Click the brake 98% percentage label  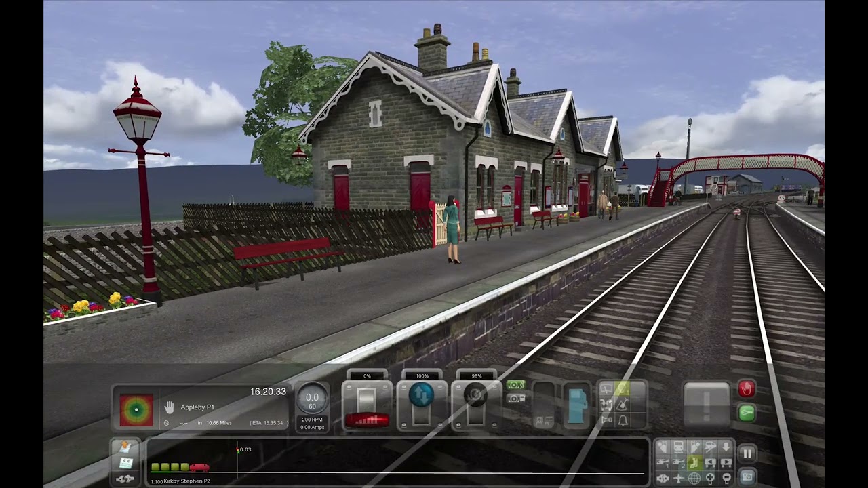[x=476, y=375]
